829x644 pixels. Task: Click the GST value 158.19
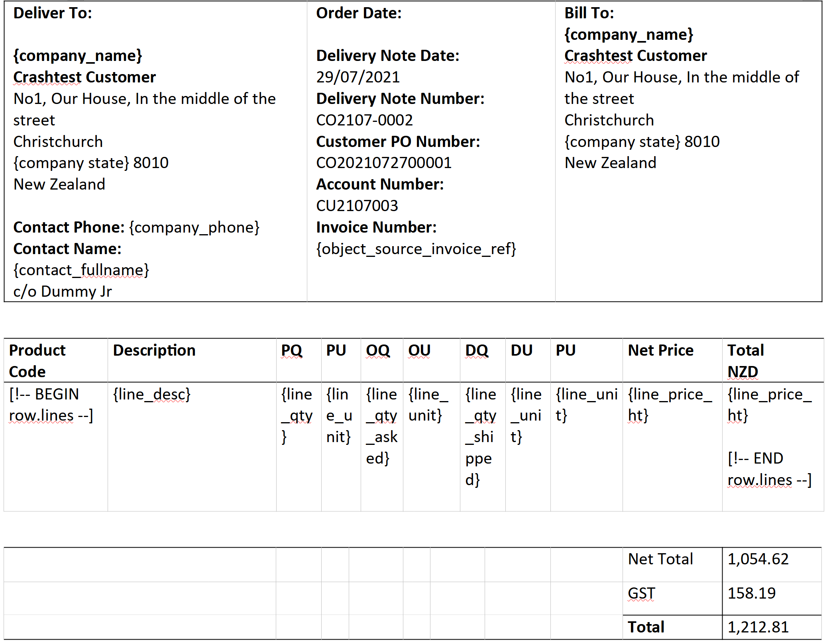click(x=751, y=593)
